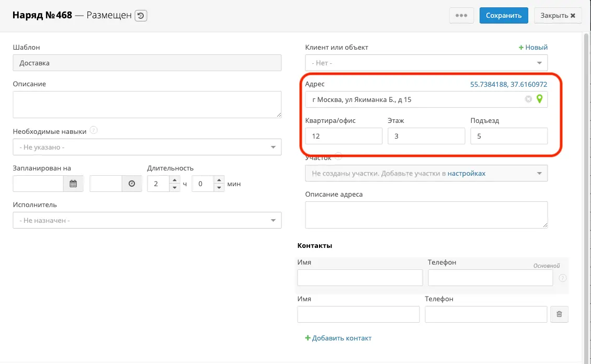591x364 pixels.
Task: Open the clock time picker icon
Action: pyautogui.click(x=132, y=184)
